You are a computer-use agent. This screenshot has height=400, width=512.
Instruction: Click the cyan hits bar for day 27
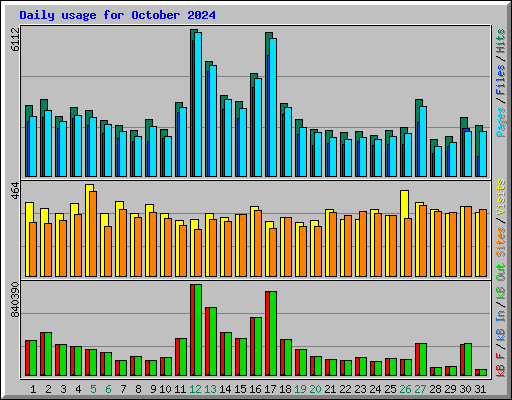(x=423, y=141)
